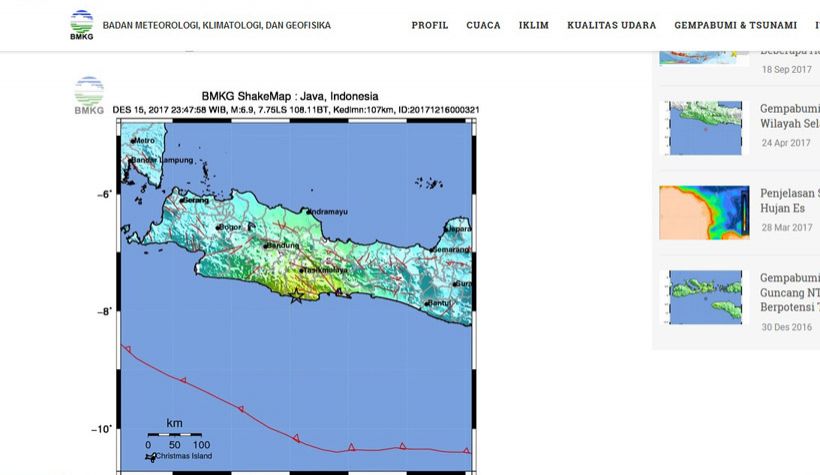This screenshot has height=475, width=820.
Task: Click the 28 Mar 2017 date text
Action: coord(787,228)
